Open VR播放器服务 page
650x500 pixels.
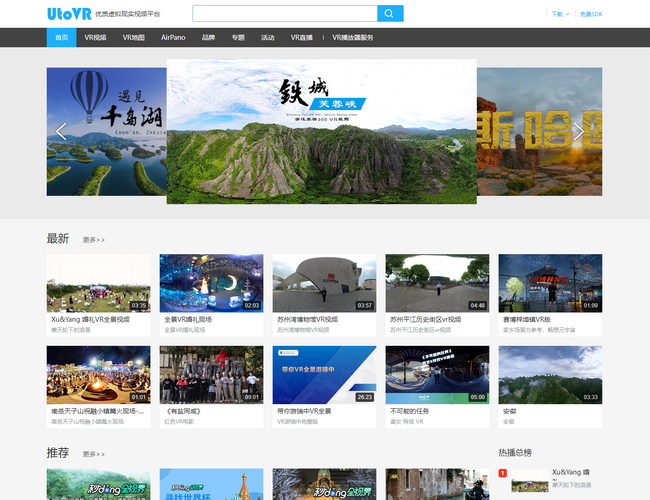click(x=353, y=37)
